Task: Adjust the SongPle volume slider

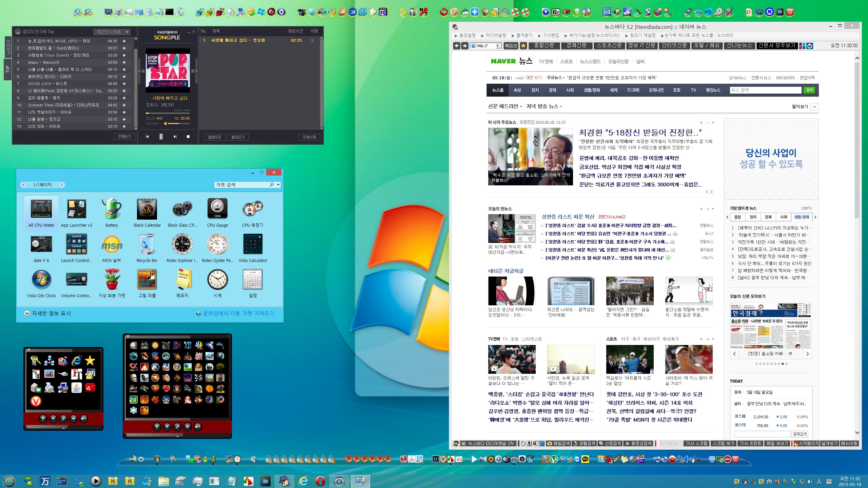Action: click(178, 124)
